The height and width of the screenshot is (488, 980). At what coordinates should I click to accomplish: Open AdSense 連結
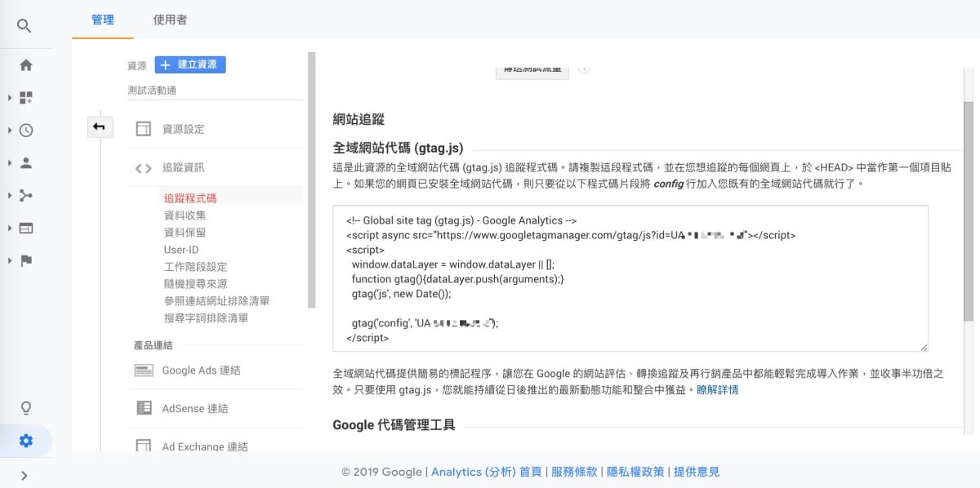coord(195,408)
